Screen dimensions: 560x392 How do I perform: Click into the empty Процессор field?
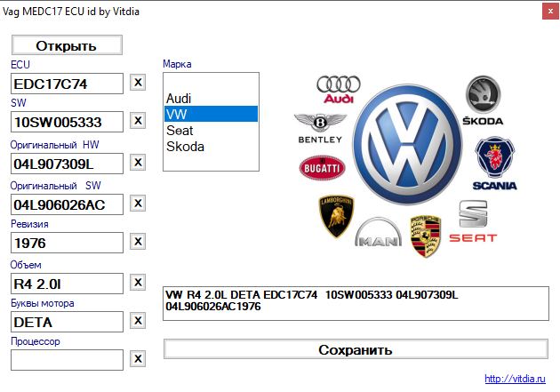point(68,360)
